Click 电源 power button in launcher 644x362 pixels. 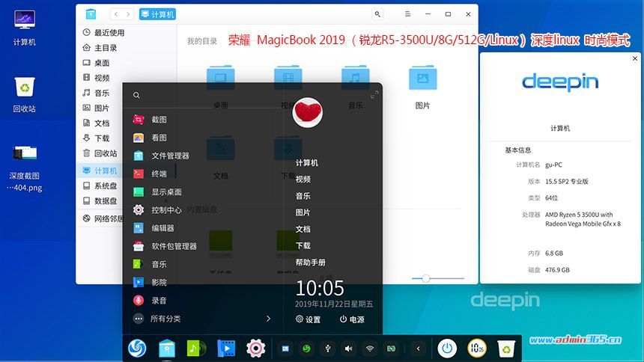click(352, 319)
